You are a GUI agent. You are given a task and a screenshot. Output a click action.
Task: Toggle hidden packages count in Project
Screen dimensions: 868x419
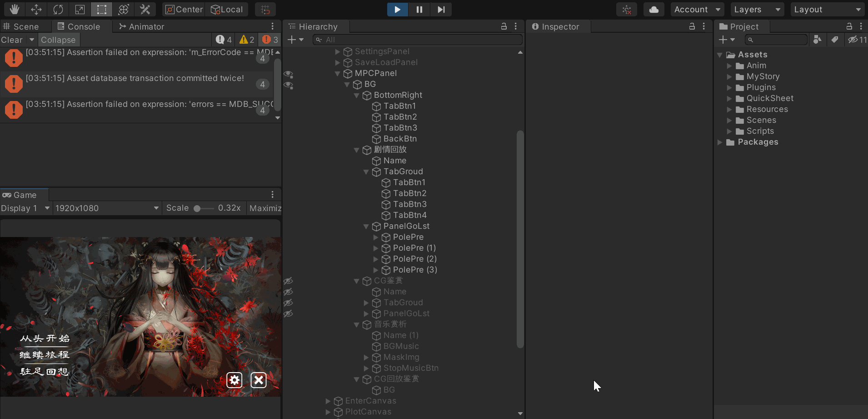(x=857, y=40)
